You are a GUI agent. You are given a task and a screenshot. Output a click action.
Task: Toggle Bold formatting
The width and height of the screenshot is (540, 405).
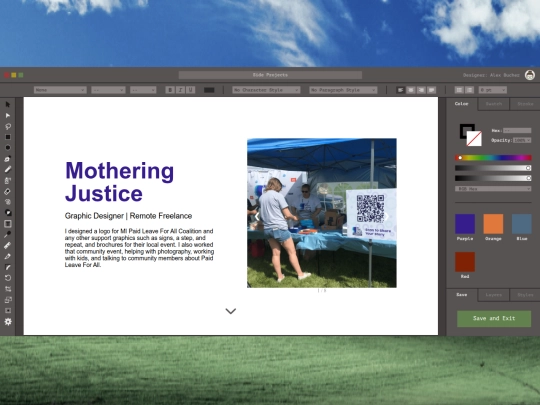click(169, 90)
